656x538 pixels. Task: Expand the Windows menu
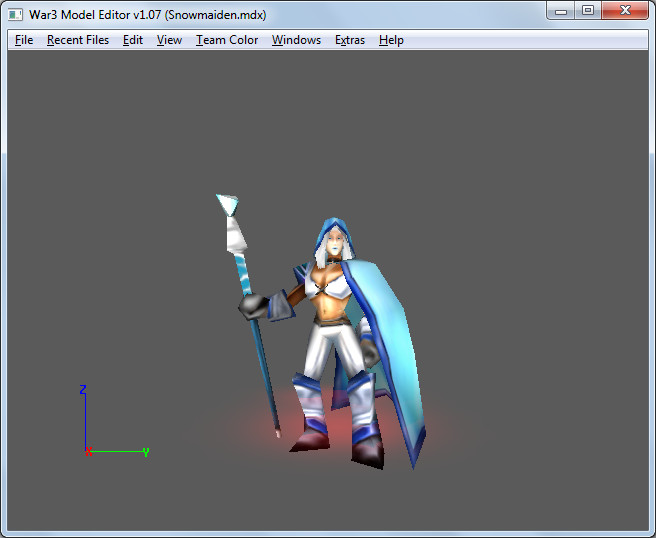tap(296, 40)
